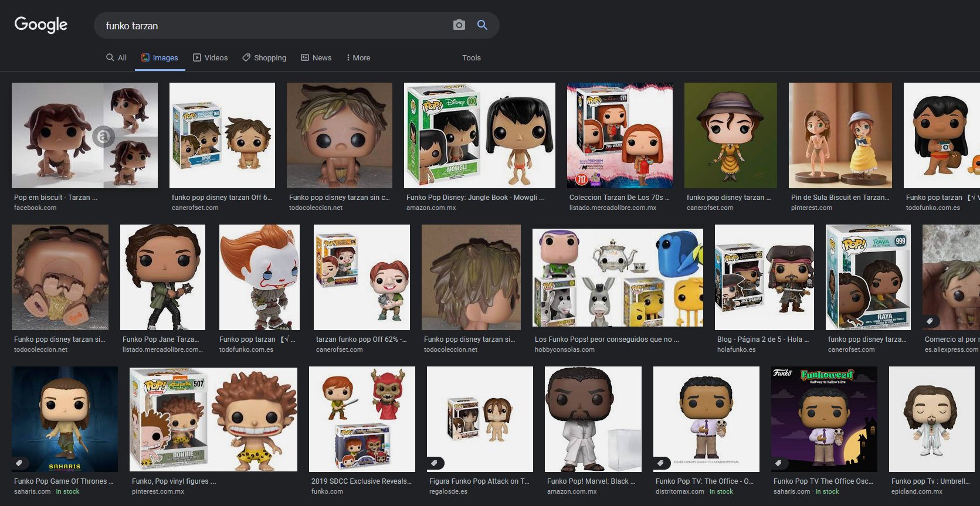Viewport: 980px width, 506px height.
Task: Click the amazon.com.mx link under Mowgli
Action: click(431, 208)
